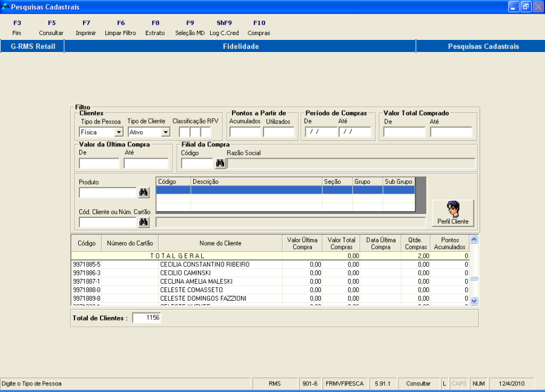The height and width of the screenshot is (392, 545).
Task: Click the Filial da Compra Código field
Action: click(197, 163)
